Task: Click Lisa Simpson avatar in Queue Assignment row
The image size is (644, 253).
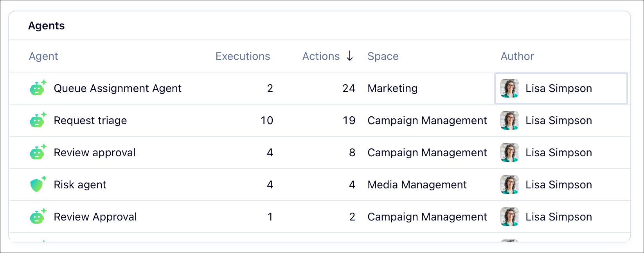Action: pos(510,88)
